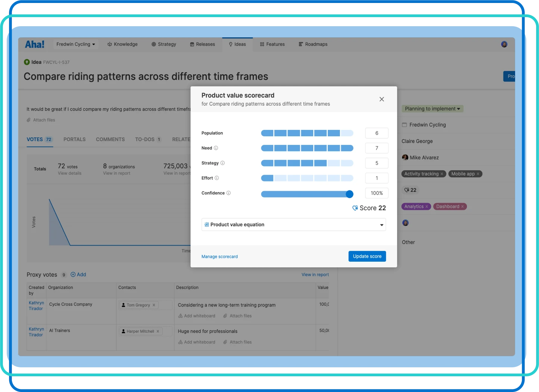
Task: Click the Confidence slider handle
Action: click(x=349, y=194)
